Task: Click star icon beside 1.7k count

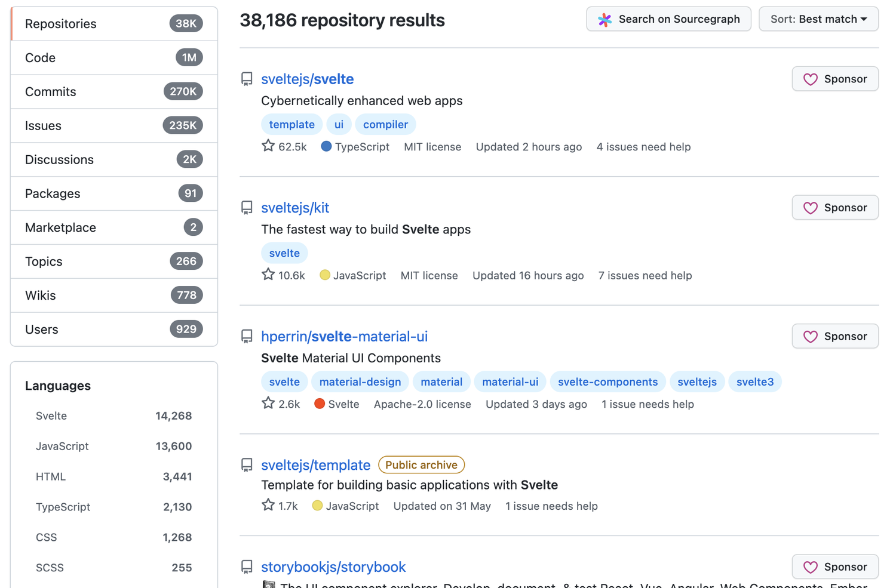Action: coord(268,505)
